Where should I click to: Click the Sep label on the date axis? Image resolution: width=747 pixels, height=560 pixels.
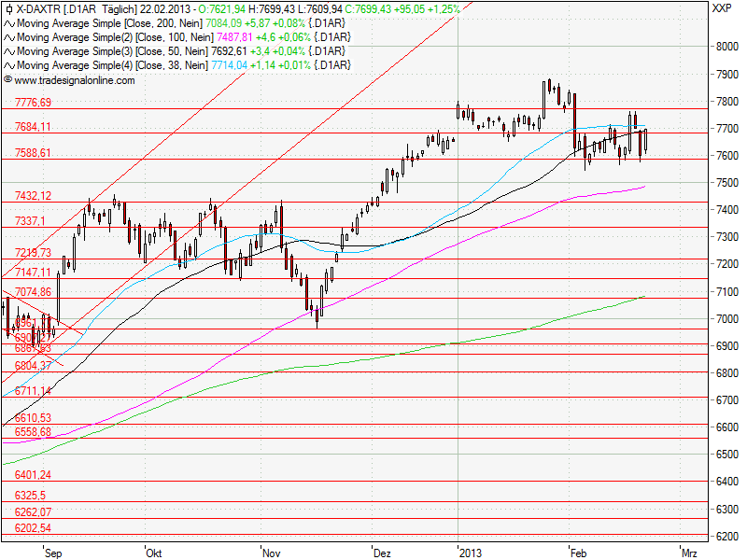point(54,553)
